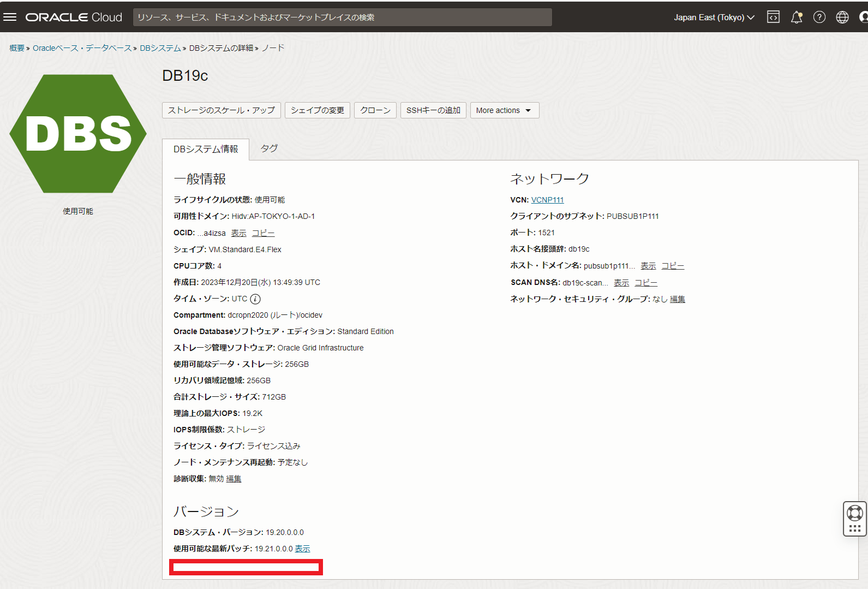This screenshot has width=868, height=589.
Task: Open the hamburger navigation menu
Action: [10, 17]
